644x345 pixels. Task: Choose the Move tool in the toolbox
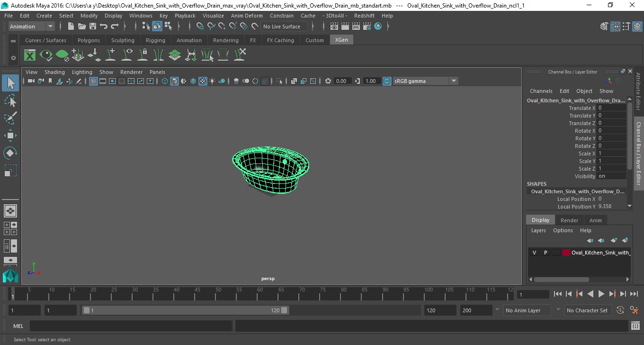click(10, 136)
